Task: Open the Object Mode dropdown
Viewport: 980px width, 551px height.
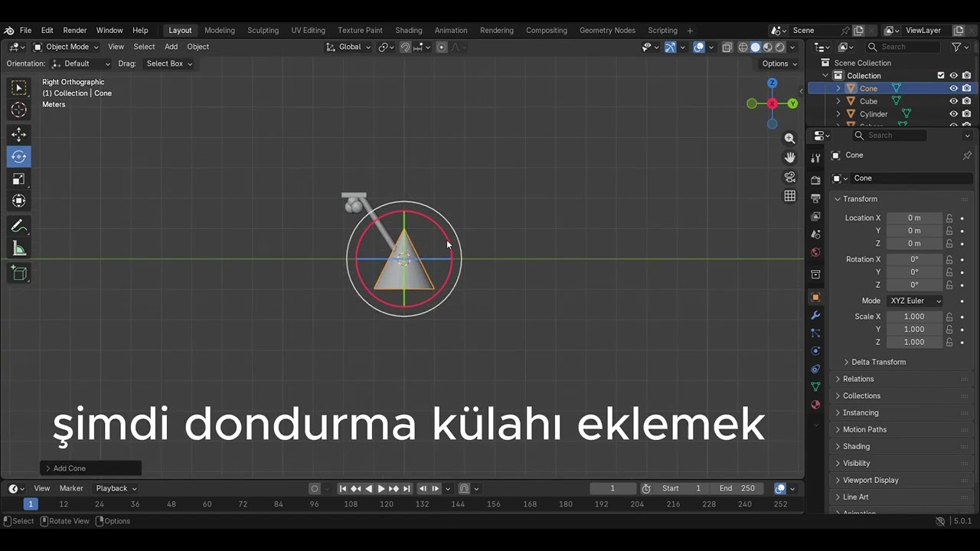Action: [x=66, y=47]
